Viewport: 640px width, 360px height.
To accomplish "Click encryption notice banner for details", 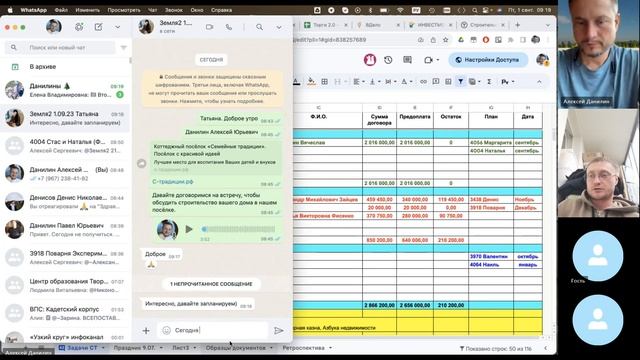I will coord(212,89).
